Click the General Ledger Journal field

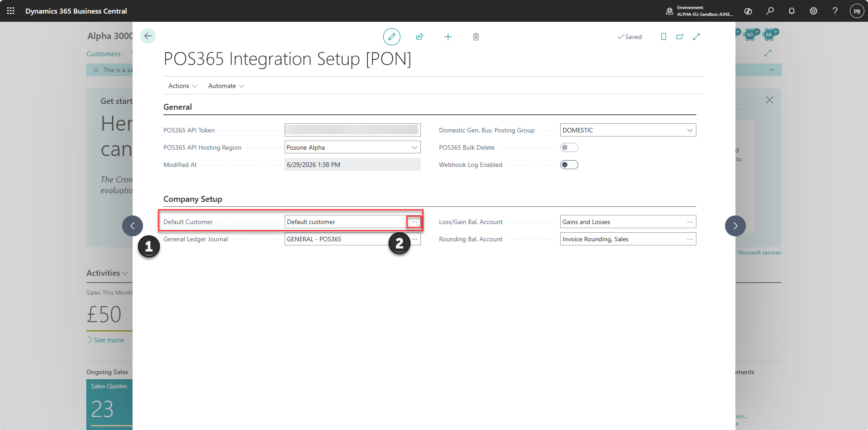point(353,239)
